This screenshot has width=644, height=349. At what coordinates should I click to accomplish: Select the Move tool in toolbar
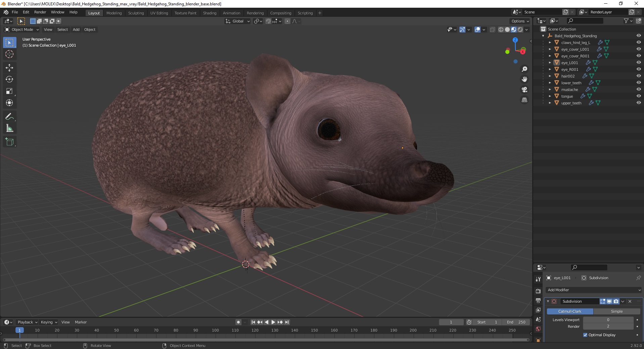pos(9,68)
